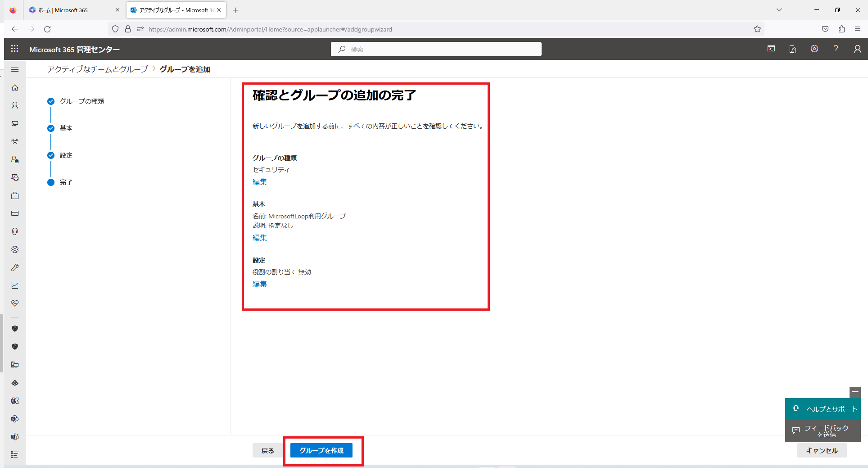
Task: Click the キャンセル button
Action: coord(822,450)
